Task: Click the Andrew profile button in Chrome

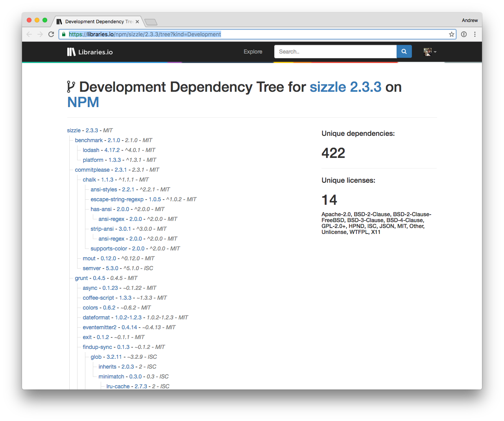Action: coord(470,20)
